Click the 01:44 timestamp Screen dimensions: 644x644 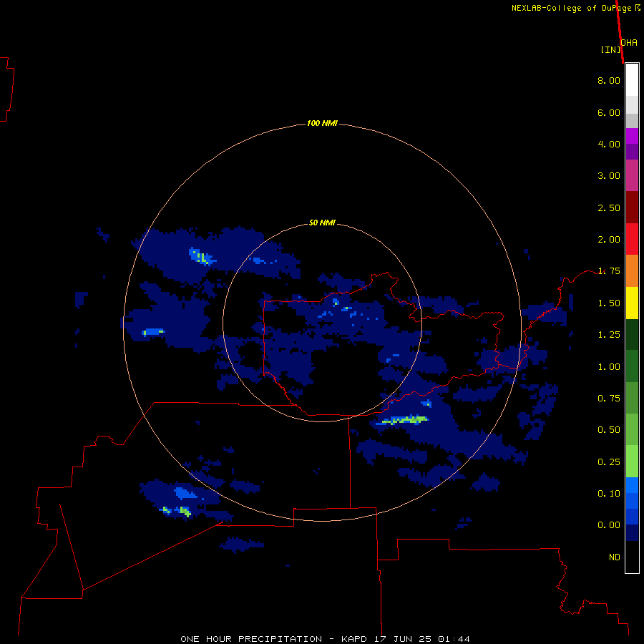pyautogui.click(x=454, y=639)
